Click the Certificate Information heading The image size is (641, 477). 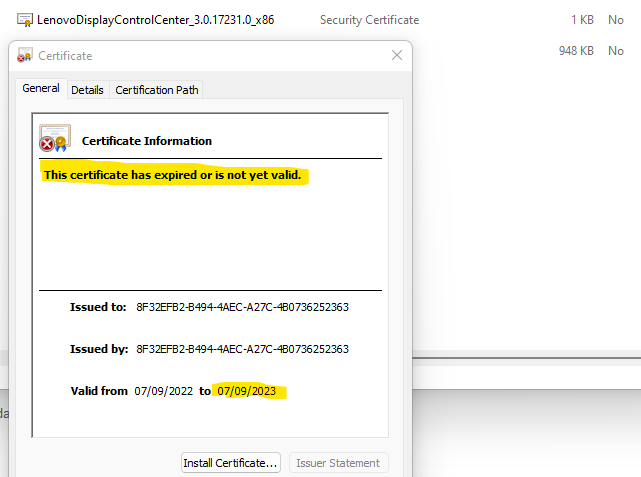coord(147,141)
